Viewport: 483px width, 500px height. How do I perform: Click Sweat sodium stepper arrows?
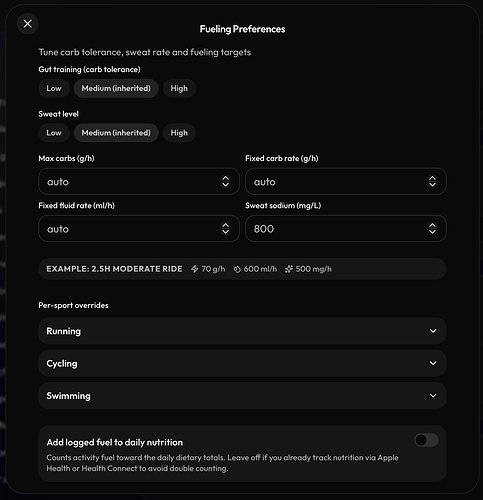click(x=432, y=229)
